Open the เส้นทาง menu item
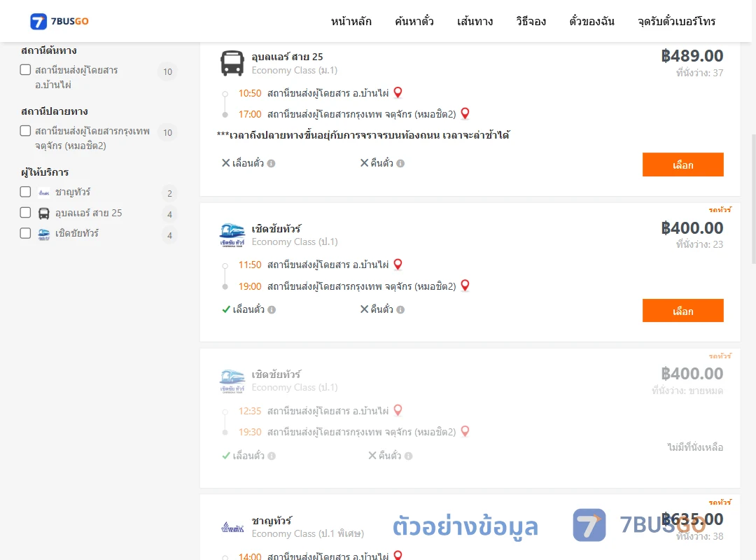Screen dimensions: 756x560 [475, 21]
